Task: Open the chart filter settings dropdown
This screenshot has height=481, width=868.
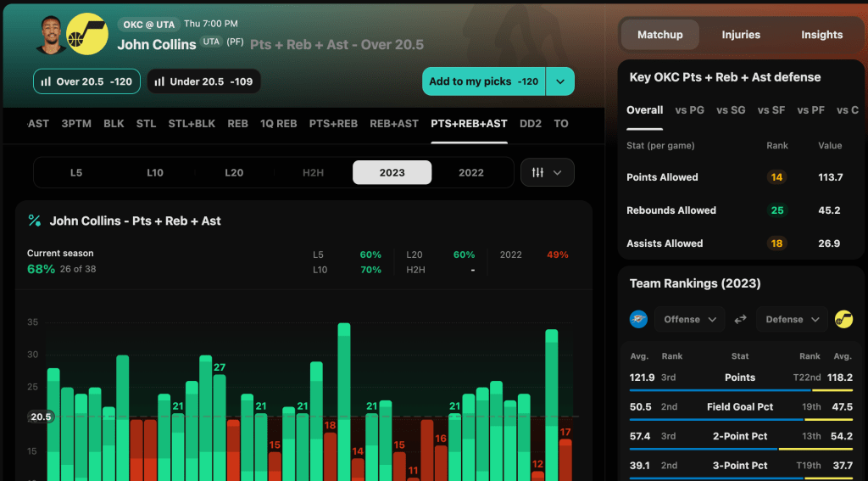Action: [547, 172]
